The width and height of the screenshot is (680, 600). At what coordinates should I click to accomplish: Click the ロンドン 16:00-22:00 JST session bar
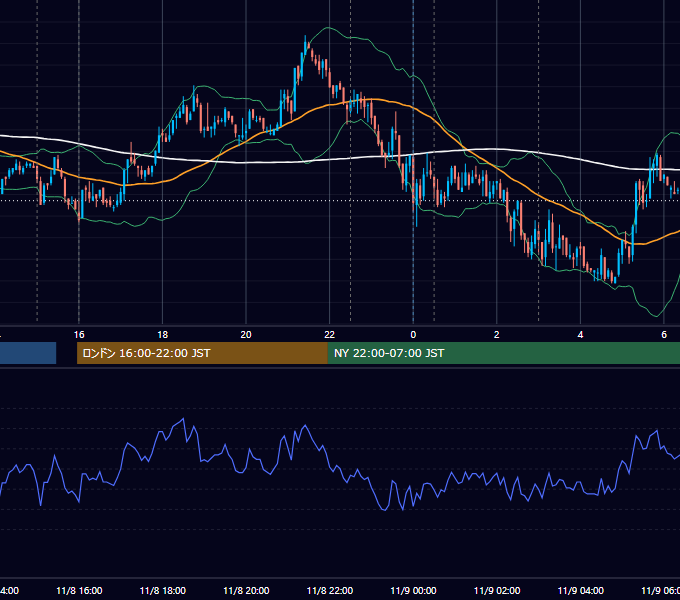202,353
